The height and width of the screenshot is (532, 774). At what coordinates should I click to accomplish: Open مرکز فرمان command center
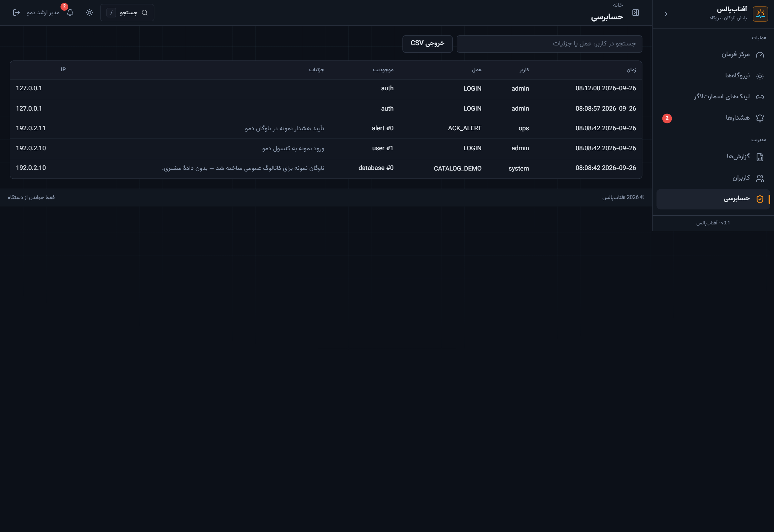tap(713, 55)
